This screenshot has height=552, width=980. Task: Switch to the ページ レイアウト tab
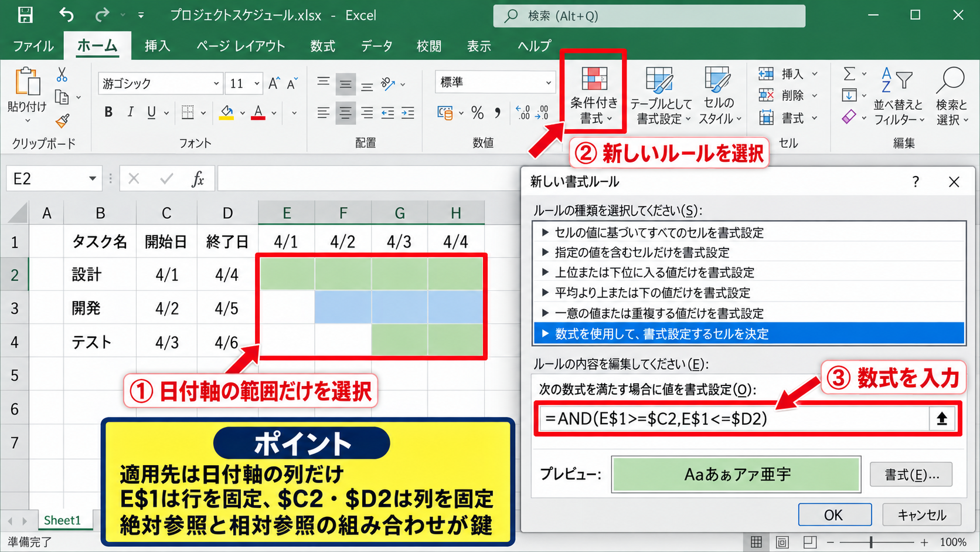click(x=240, y=46)
